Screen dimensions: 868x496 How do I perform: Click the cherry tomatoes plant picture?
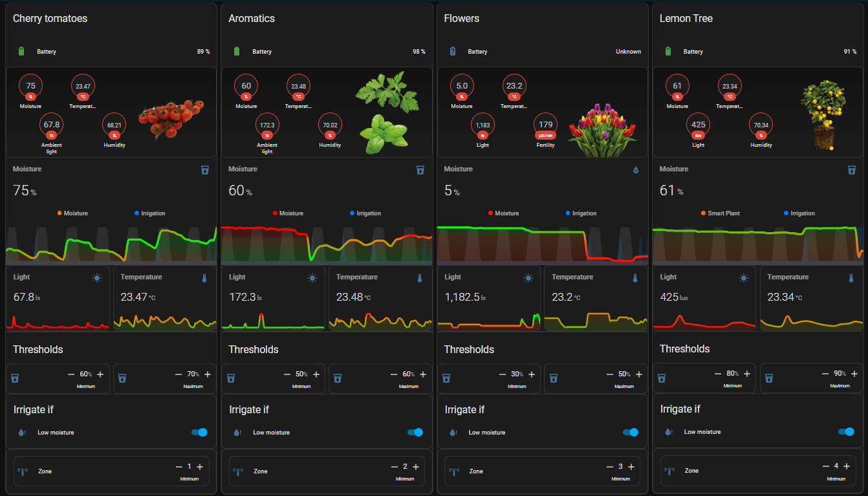pyautogui.click(x=171, y=119)
